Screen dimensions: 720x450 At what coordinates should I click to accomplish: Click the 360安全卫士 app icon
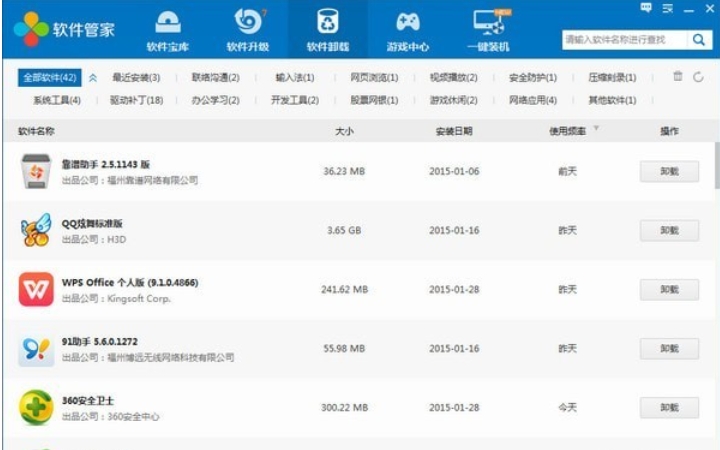[36, 407]
